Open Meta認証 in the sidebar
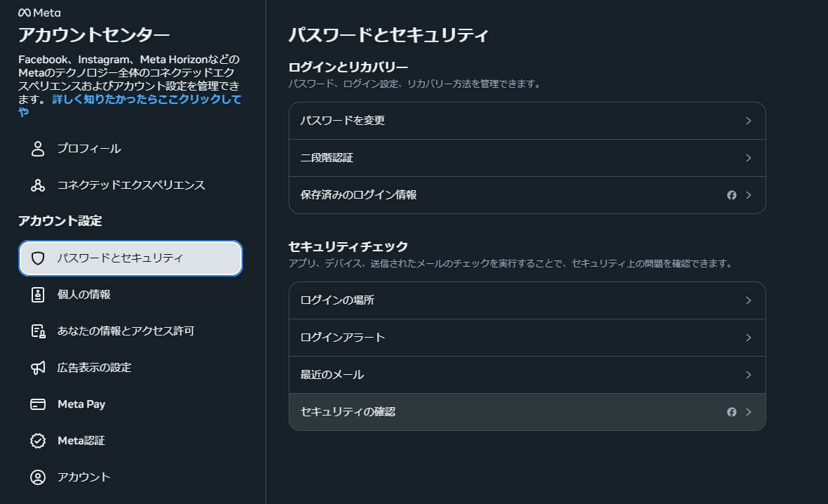This screenshot has width=828, height=504. [131, 441]
